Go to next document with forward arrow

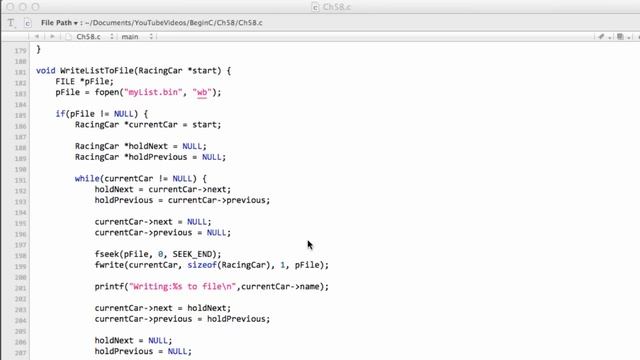point(52,36)
